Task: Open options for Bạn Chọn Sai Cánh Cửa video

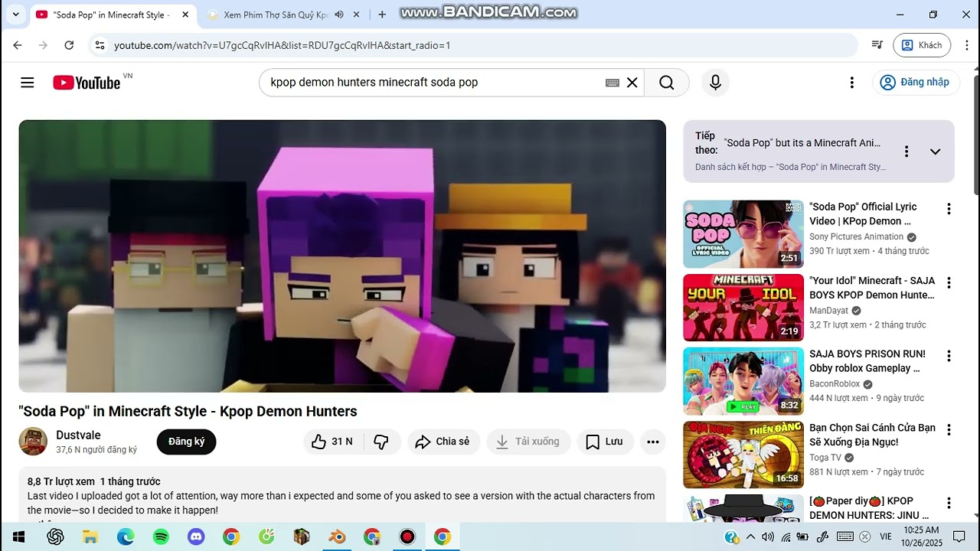Action: pos(949,429)
